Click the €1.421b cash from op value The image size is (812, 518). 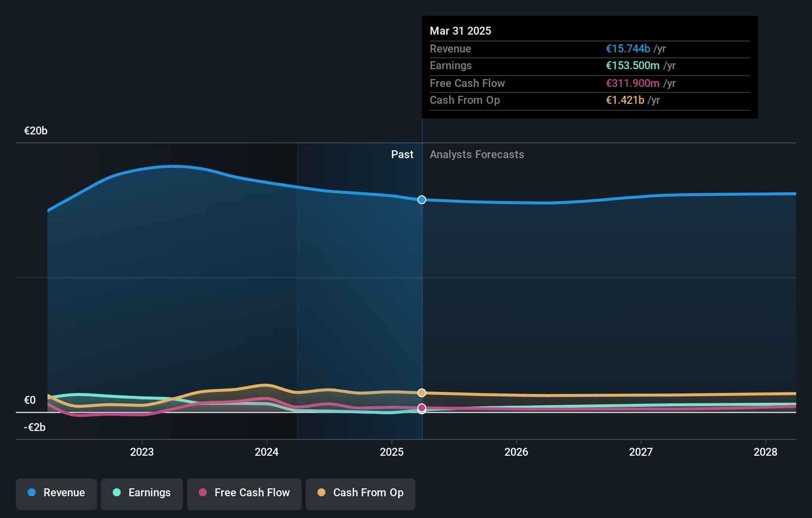pyautogui.click(x=625, y=100)
